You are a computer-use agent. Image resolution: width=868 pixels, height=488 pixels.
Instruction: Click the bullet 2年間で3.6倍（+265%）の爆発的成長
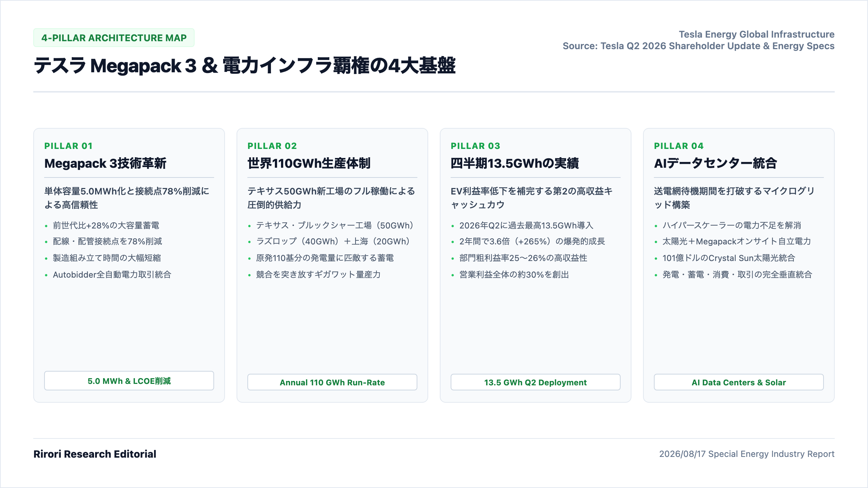(532, 241)
